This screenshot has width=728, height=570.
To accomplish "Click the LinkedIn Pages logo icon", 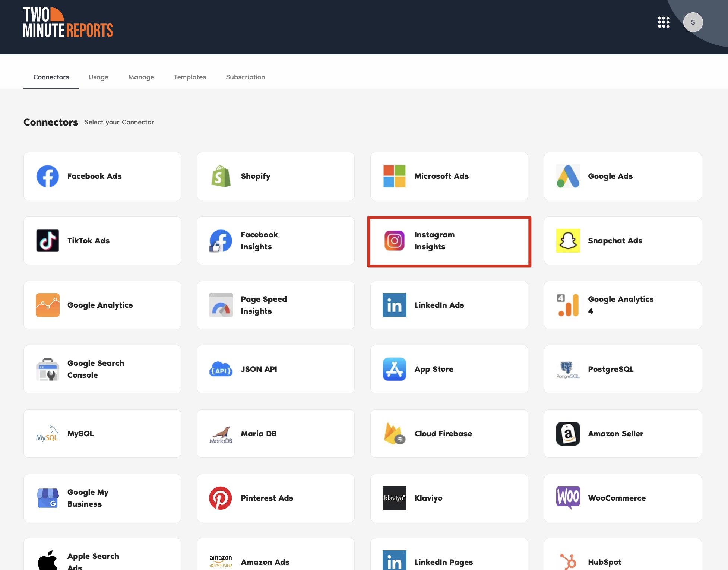I will coord(395,560).
